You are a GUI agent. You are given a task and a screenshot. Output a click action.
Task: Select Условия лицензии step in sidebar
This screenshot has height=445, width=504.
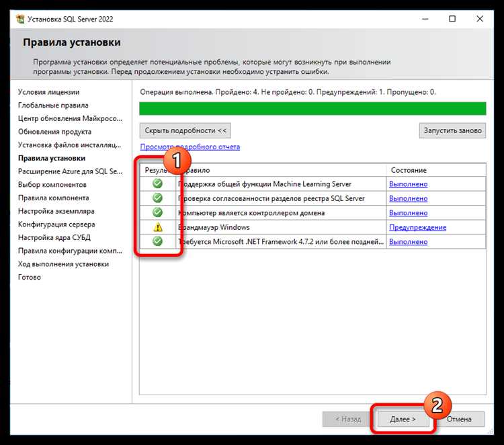(48, 92)
